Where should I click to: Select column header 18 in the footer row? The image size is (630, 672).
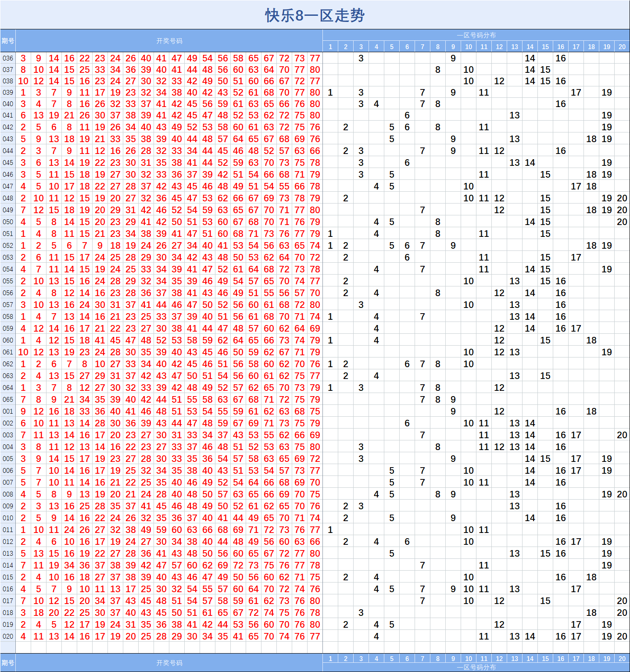coord(591,658)
